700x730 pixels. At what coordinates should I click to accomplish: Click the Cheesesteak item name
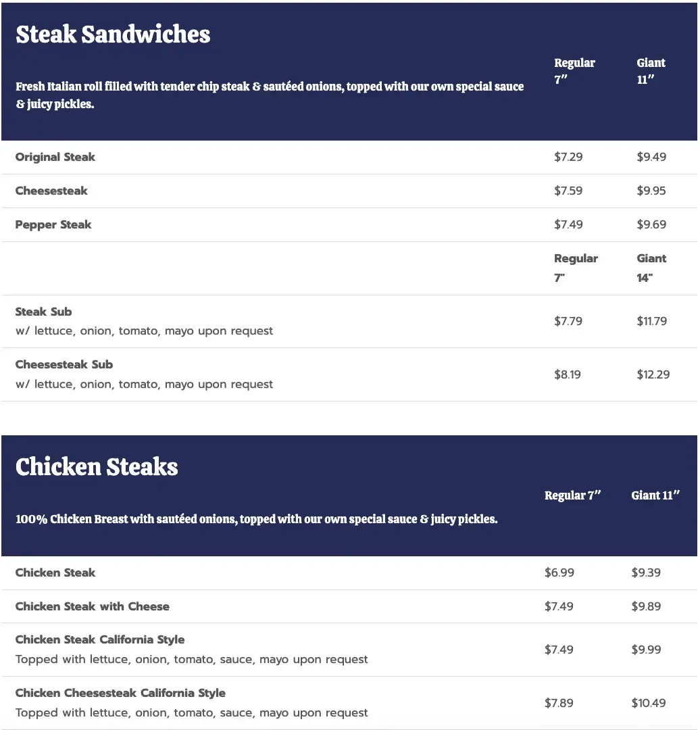coord(51,191)
